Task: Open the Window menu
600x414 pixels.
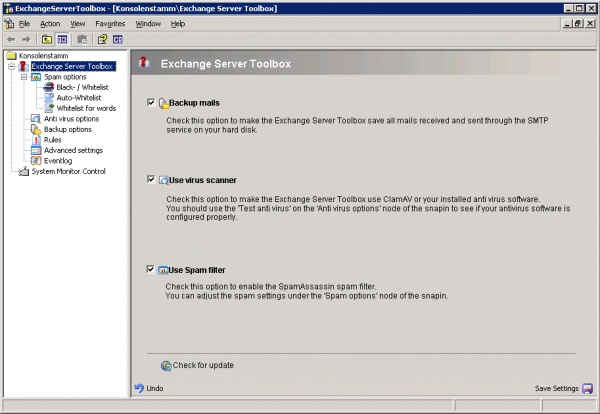Action: tap(148, 24)
